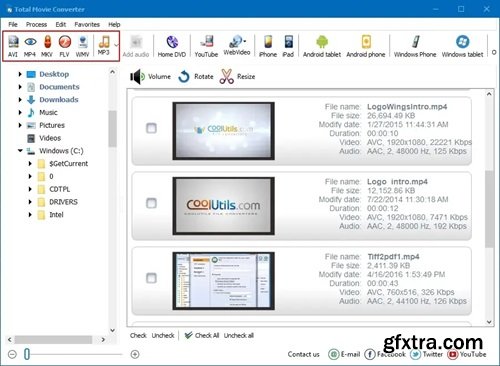Click Uncheck all files
The height and width of the screenshot is (366, 500).
(x=239, y=335)
